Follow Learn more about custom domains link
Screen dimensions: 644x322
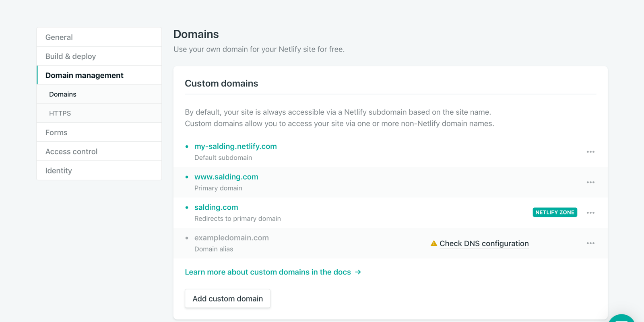(268, 272)
